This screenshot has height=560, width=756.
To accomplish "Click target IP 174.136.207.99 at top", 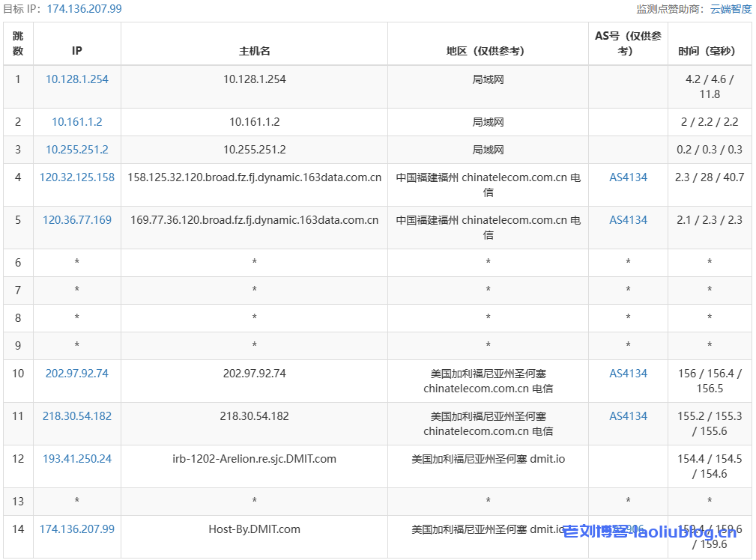I will click(x=84, y=9).
